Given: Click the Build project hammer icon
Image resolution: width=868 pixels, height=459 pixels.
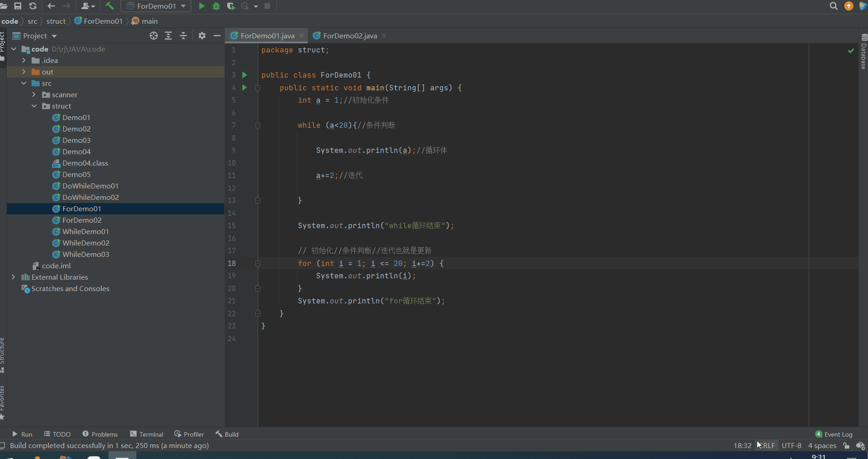Looking at the screenshot, I should [109, 6].
